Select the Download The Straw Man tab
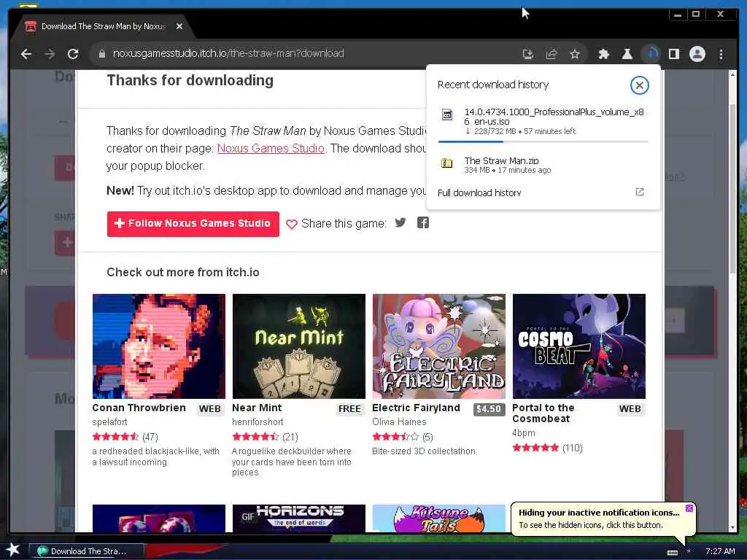This screenshot has height=560, width=747. 102,27
